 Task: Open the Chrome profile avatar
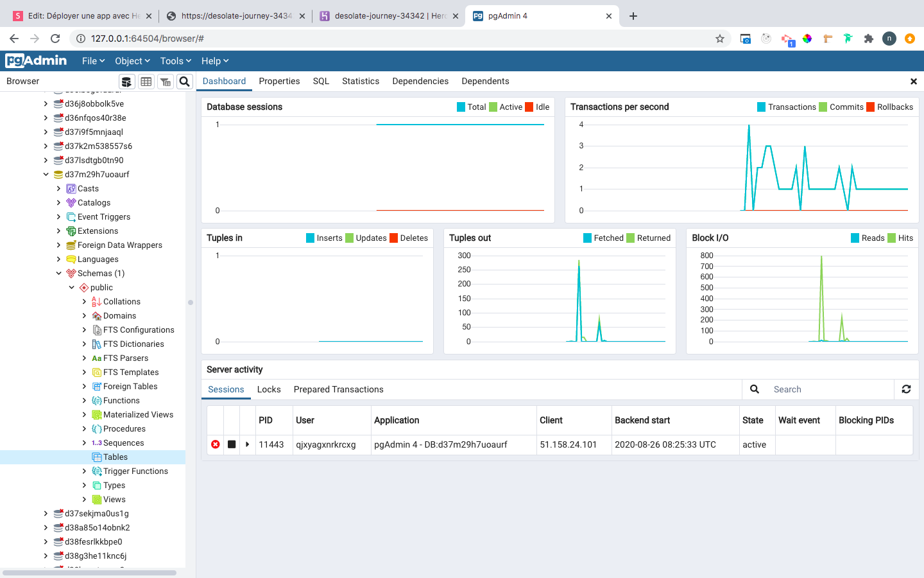coord(889,39)
